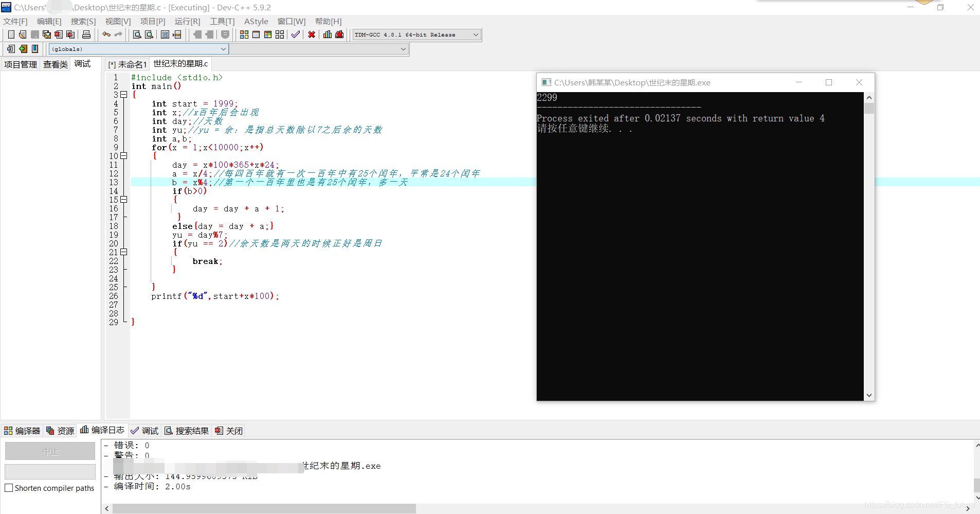This screenshot has height=514, width=980.
Task: Click the disabled 中止 button
Action: point(50,451)
